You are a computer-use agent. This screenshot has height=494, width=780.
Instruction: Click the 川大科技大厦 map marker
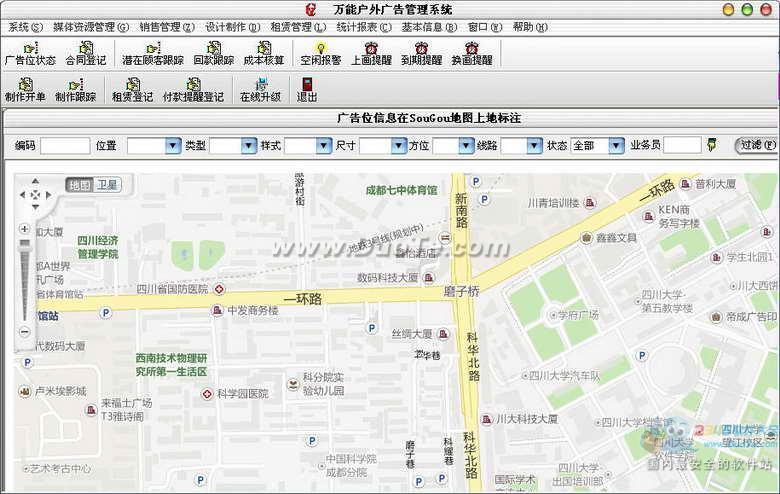click(486, 419)
